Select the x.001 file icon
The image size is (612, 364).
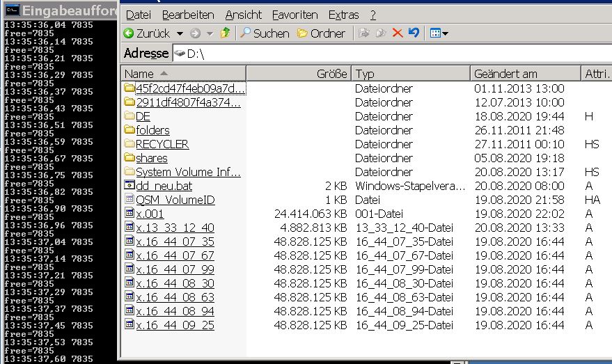click(129, 214)
